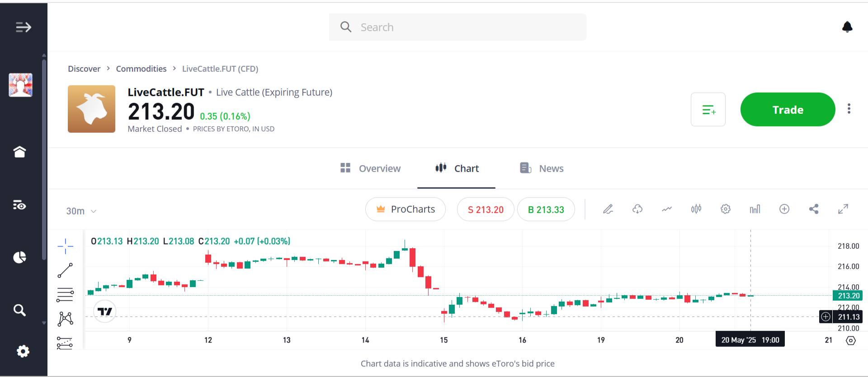Open notifications bell icon
The image size is (868, 377).
[x=847, y=27]
